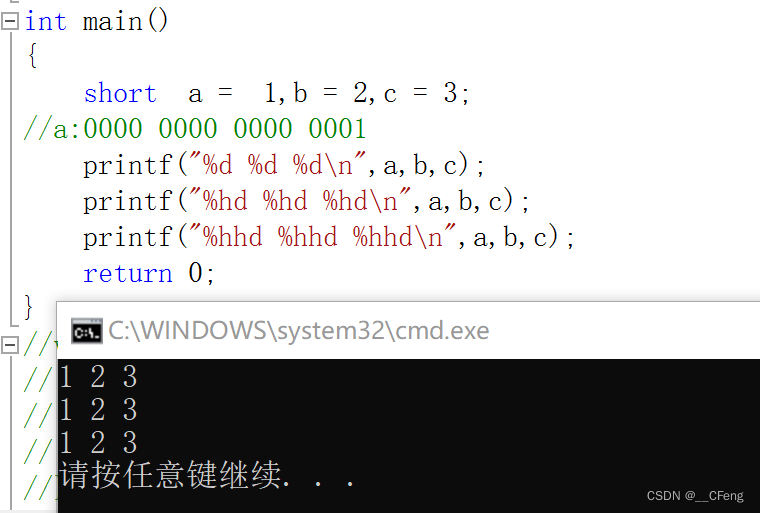This screenshot has width=760, height=513.
Task: Click the last 1 2 3 console output line
Action: pos(98,442)
